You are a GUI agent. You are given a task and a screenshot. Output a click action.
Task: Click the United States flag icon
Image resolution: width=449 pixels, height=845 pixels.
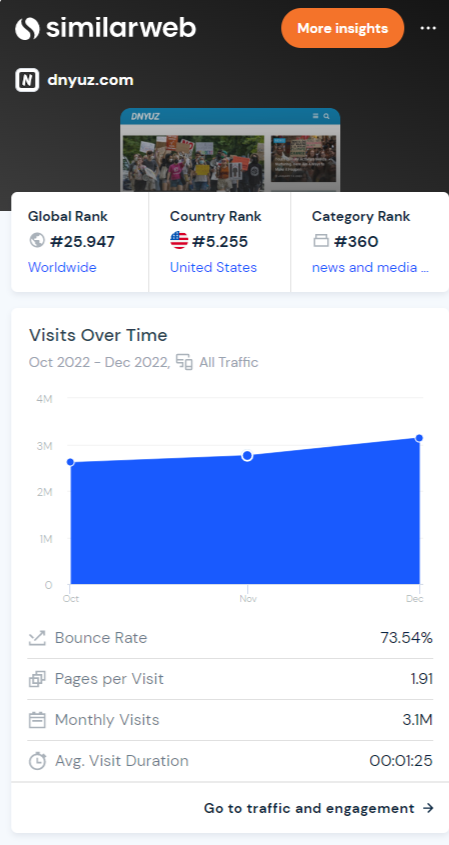[179, 240]
